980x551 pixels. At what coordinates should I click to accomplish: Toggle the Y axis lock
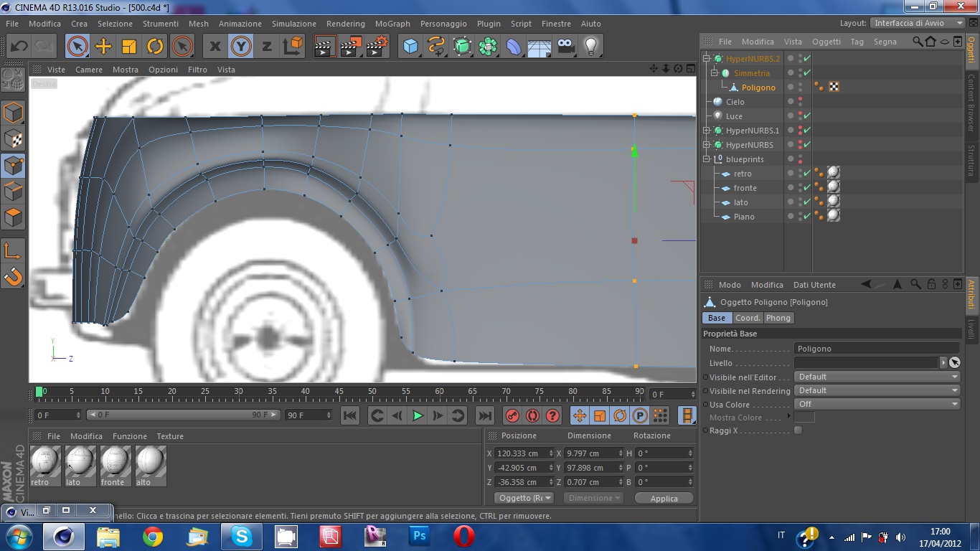(241, 47)
